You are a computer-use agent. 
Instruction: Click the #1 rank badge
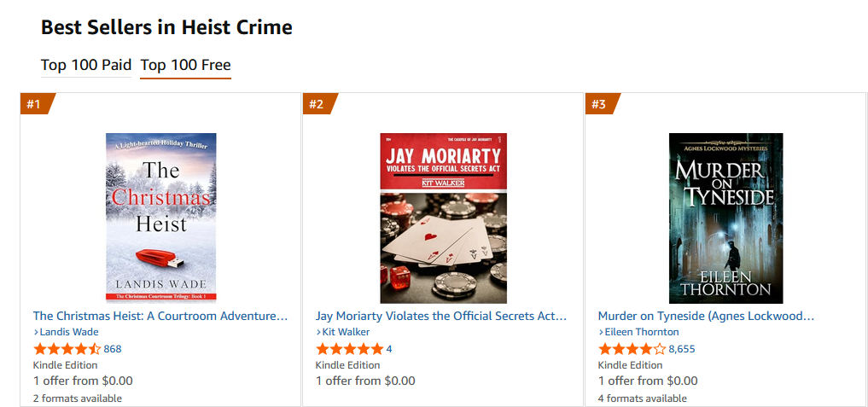click(x=35, y=104)
